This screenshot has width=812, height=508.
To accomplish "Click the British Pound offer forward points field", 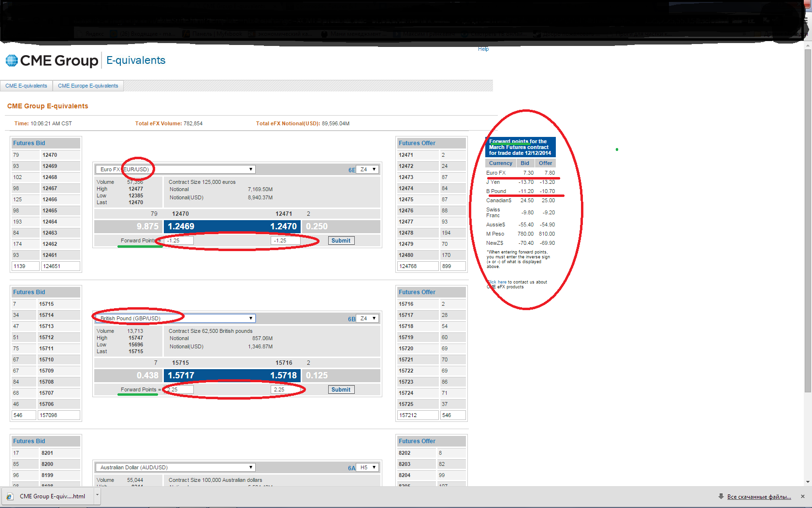I will click(x=285, y=389).
